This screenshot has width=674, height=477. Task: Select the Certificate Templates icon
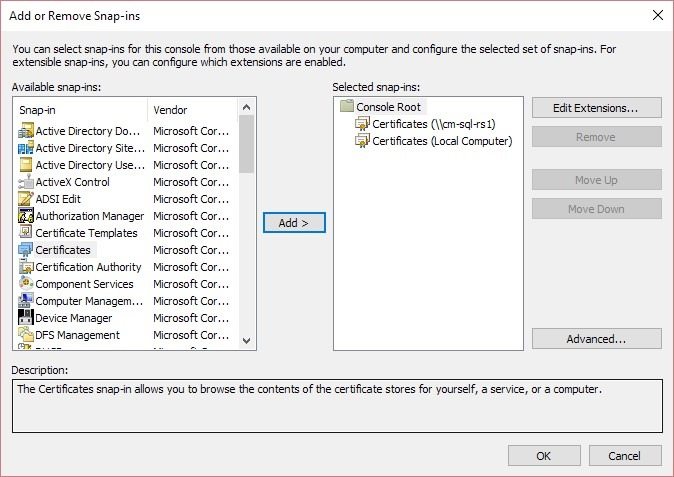point(26,232)
